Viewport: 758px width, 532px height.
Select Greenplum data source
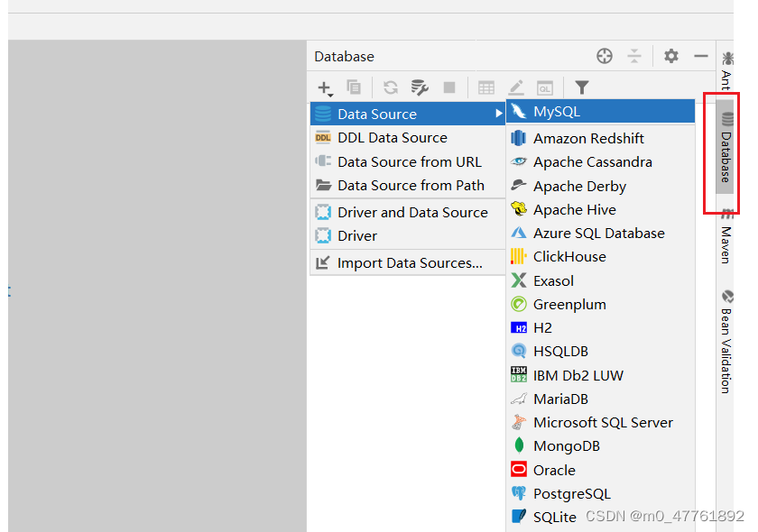tap(600, 305)
